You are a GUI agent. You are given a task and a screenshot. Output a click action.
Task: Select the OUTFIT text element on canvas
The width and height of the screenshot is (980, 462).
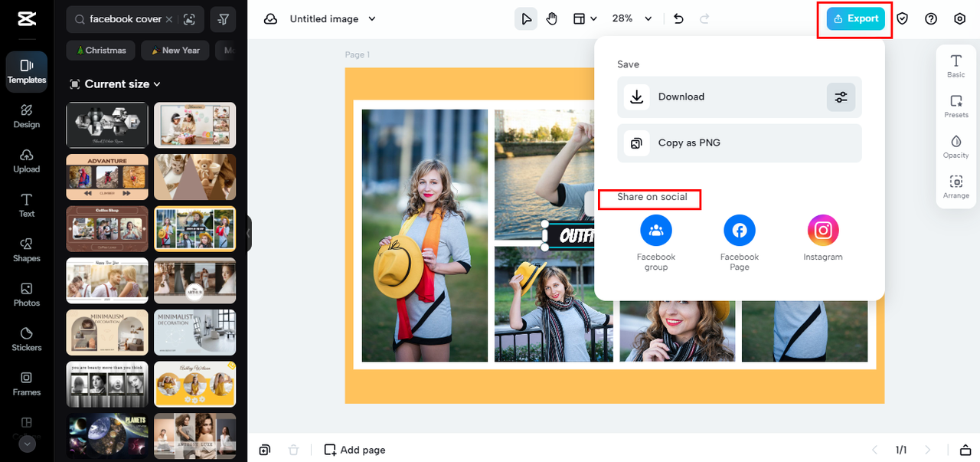click(x=570, y=235)
